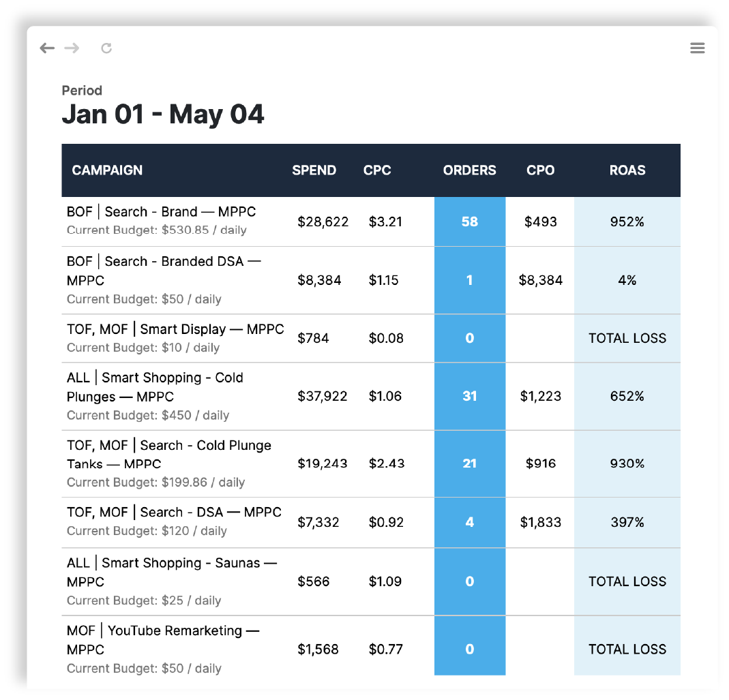Click the CPC column header
The width and height of the screenshot is (729, 700).
pos(377,170)
